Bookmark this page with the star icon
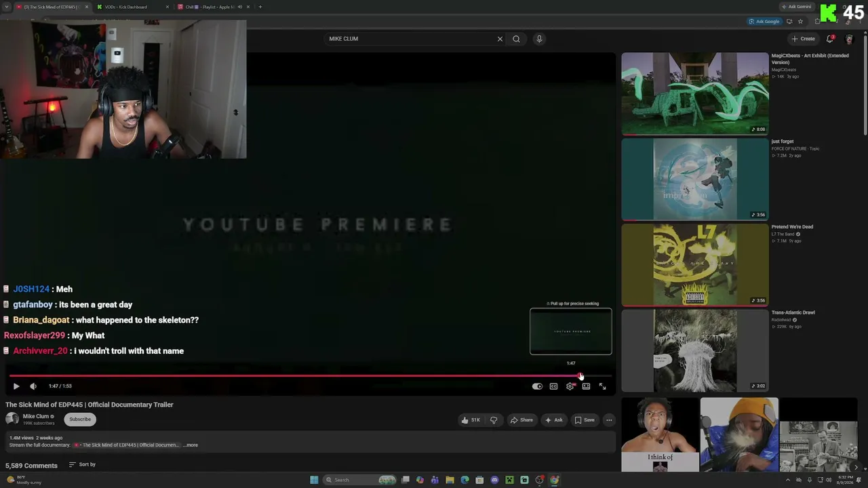 click(800, 22)
